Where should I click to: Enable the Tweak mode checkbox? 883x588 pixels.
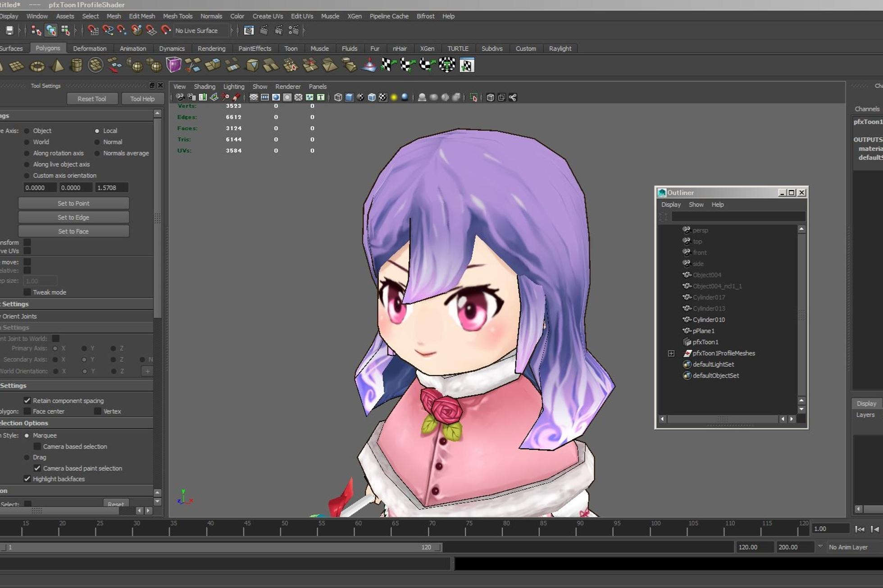click(27, 292)
